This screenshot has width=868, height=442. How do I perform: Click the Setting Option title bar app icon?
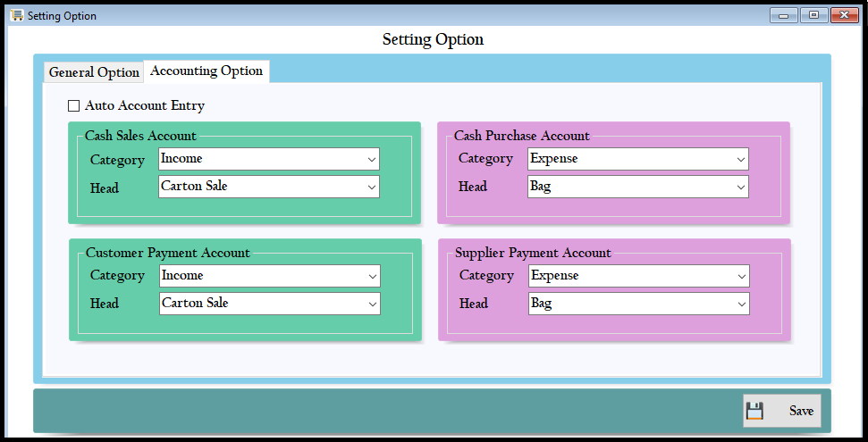coord(16,15)
